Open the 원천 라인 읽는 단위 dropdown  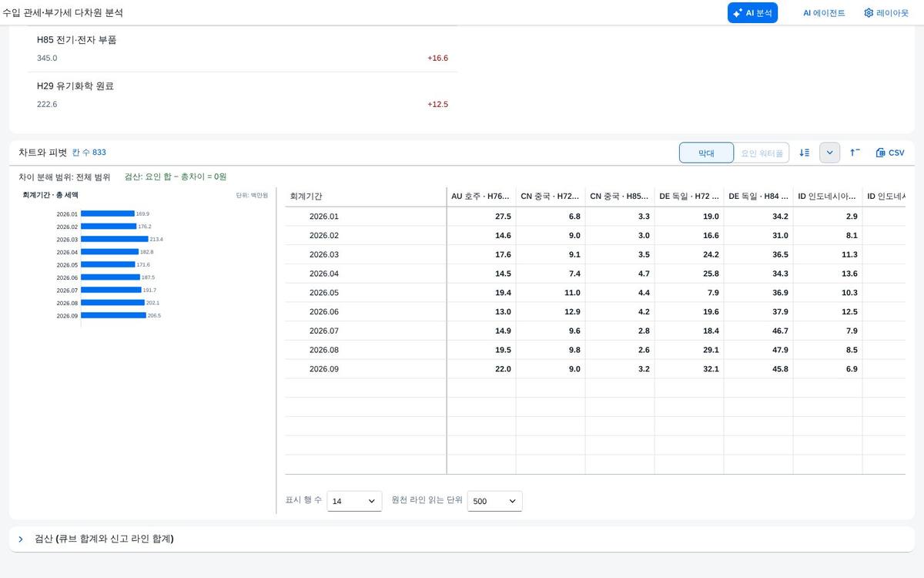coord(494,501)
